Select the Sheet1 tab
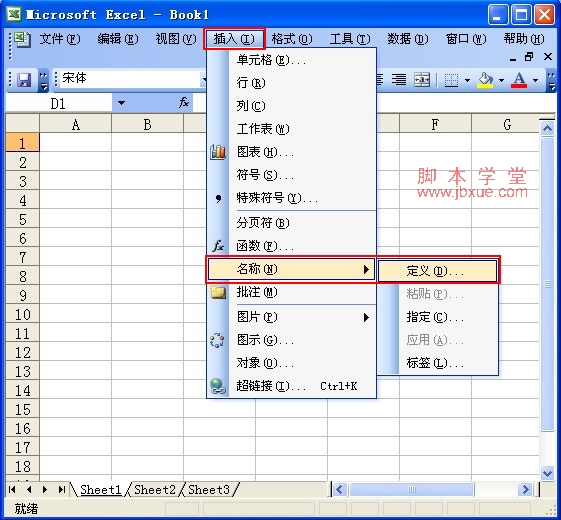 point(101,489)
